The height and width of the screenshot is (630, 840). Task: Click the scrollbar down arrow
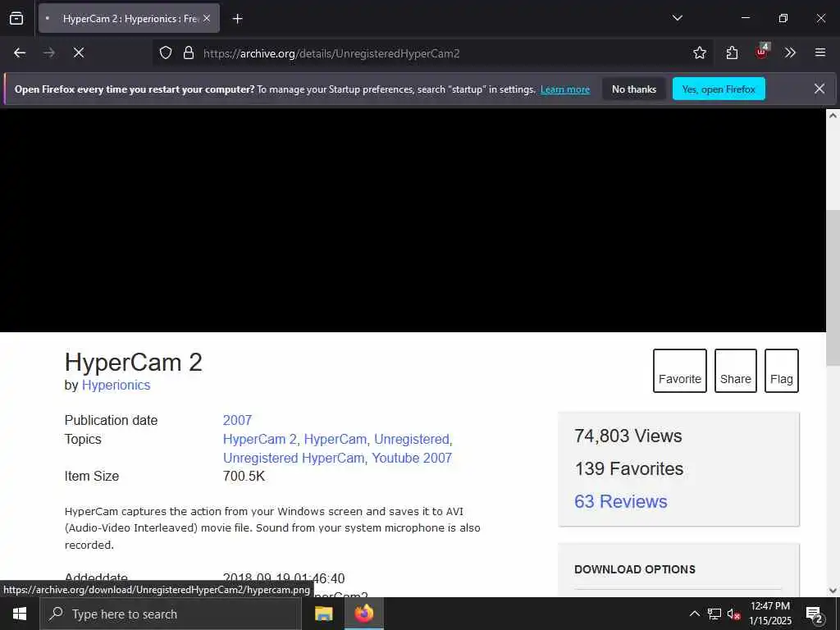click(x=833, y=591)
